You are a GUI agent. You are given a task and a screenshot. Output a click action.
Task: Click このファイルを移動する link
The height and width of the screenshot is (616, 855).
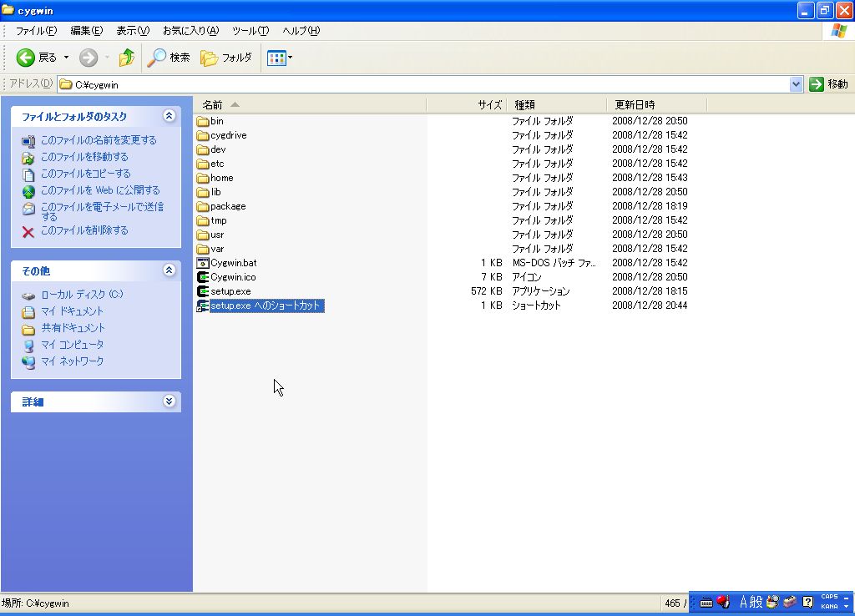[84, 157]
